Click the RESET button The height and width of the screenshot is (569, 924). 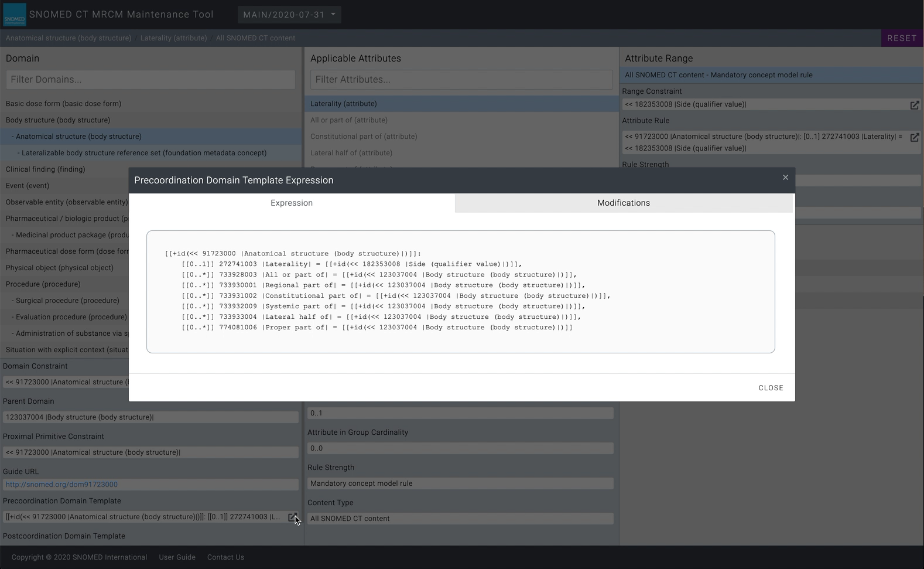pyautogui.click(x=902, y=38)
